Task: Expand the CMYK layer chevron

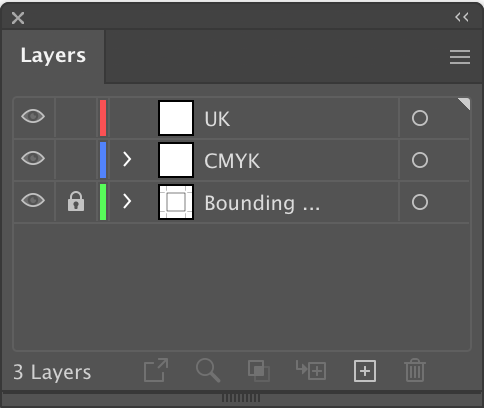Action: (x=127, y=159)
